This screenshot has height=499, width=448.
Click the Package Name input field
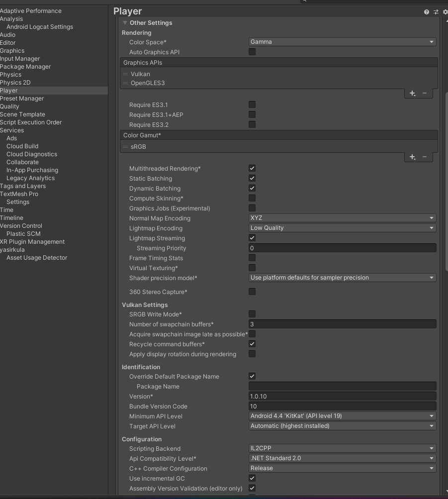(x=343, y=387)
